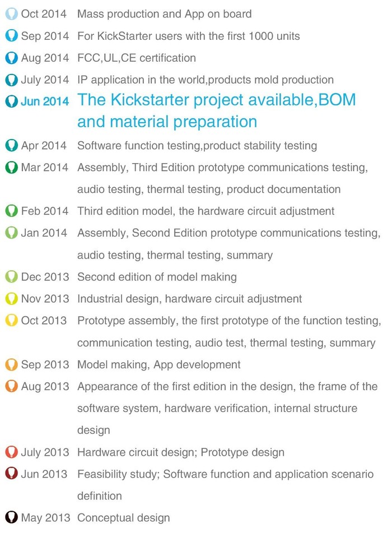Select the yellow bulb icon beside Nov 2013

[x=11, y=298]
